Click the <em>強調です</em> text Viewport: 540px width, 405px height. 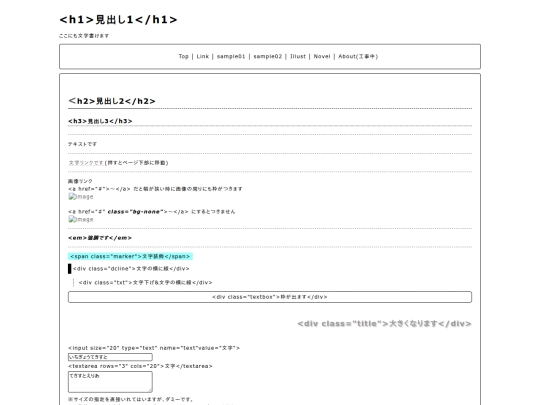click(100, 238)
